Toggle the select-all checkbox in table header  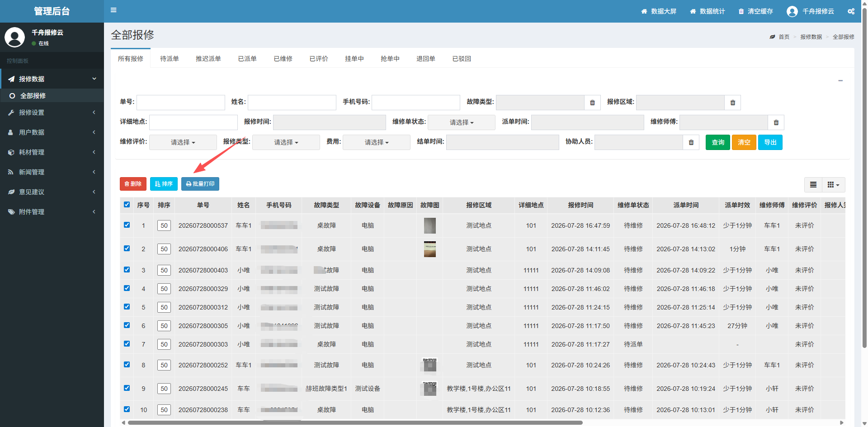(127, 205)
